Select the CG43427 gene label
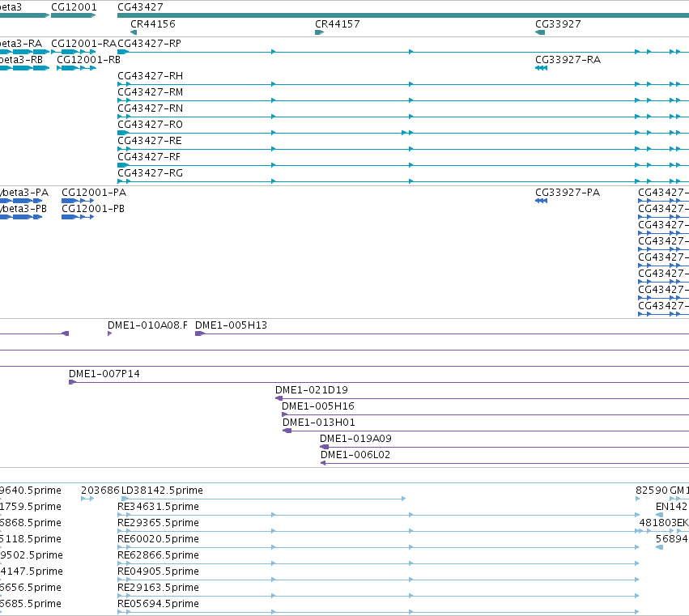 pyautogui.click(x=140, y=7)
